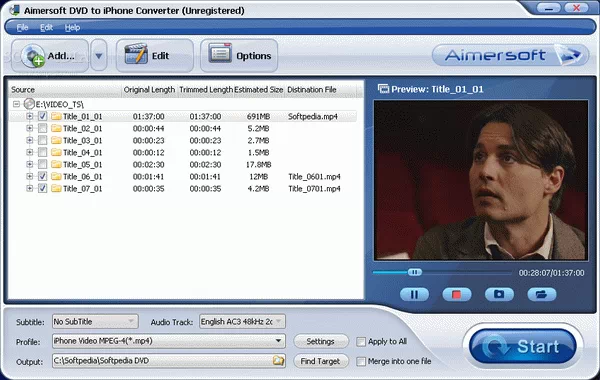Click the Original Length column header
The height and width of the screenshot is (380, 600).
[149, 90]
